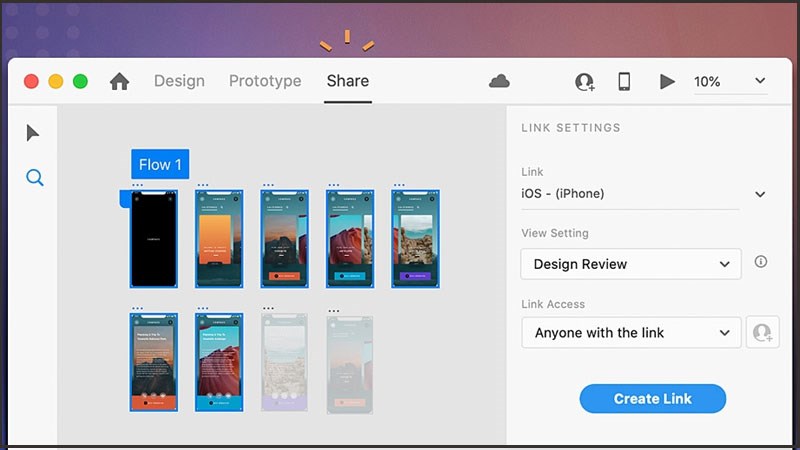Click the flow home handle on first artboard
800x450 pixels.
tap(125, 198)
